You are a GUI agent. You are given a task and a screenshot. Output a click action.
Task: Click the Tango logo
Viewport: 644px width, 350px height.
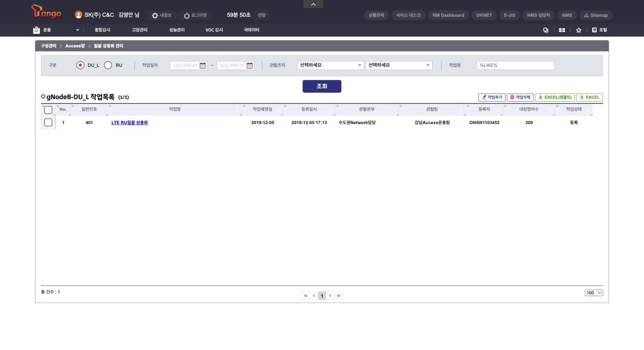click(46, 12)
